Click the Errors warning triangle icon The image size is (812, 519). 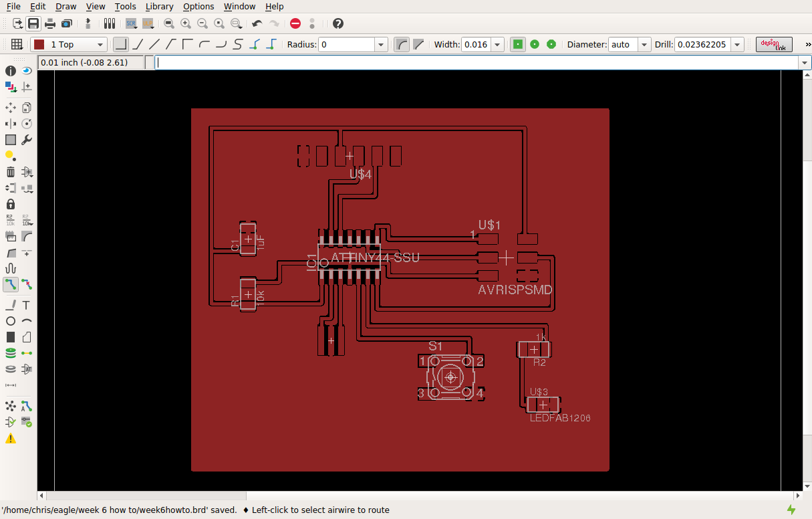coord(11,439)
